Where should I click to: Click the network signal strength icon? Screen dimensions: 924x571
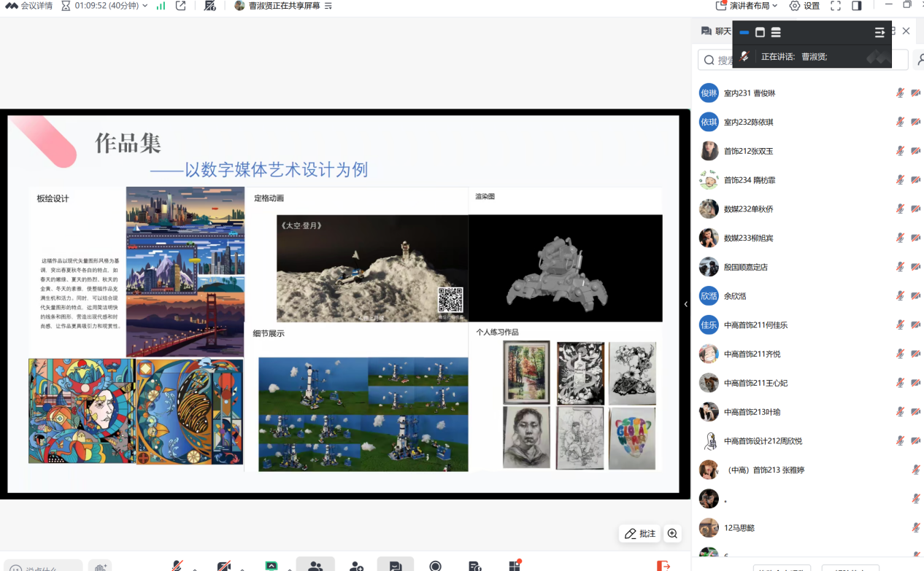161,6
